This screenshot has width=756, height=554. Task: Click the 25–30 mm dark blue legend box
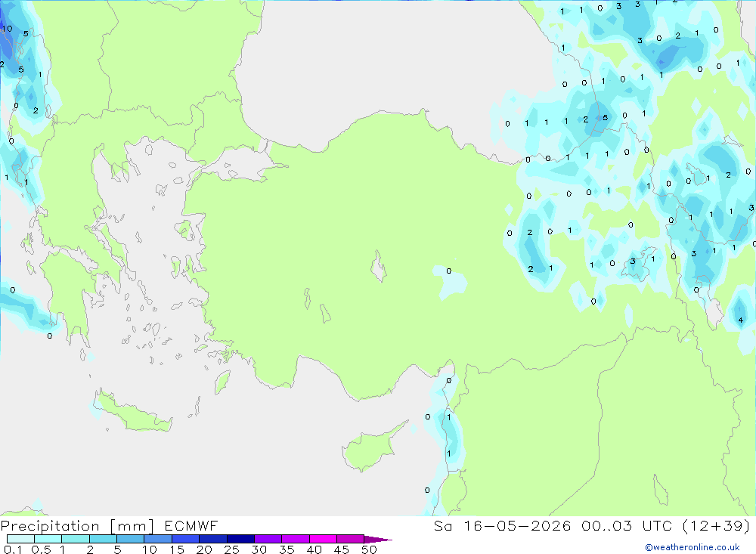[x=240, y=539]
